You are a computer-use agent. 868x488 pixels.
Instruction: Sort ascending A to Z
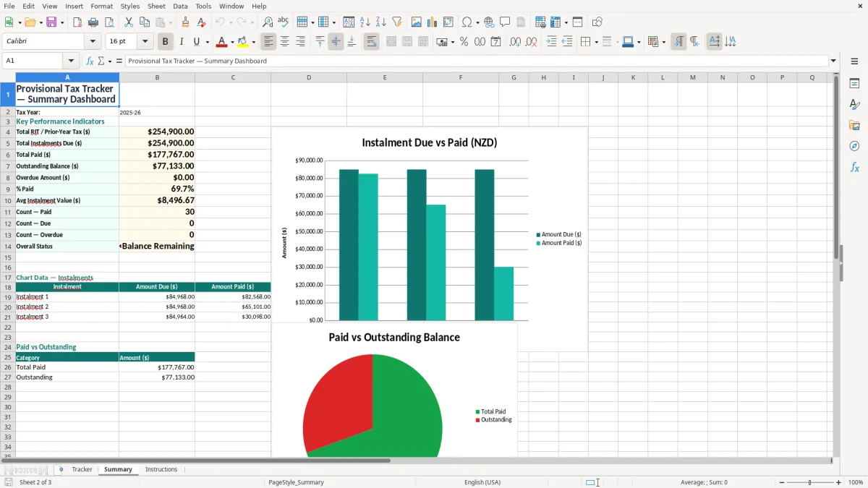(x=365, y=22)
